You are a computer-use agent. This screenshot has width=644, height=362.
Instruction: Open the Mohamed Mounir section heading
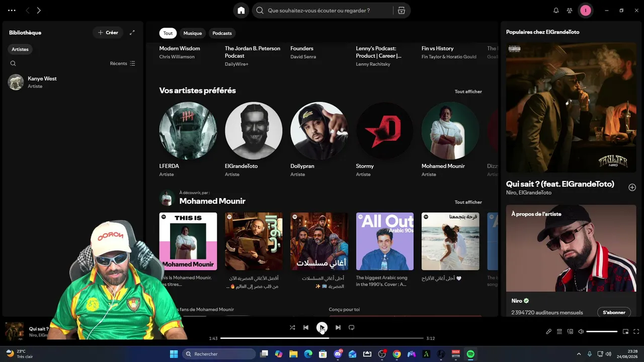click(212, 201)
